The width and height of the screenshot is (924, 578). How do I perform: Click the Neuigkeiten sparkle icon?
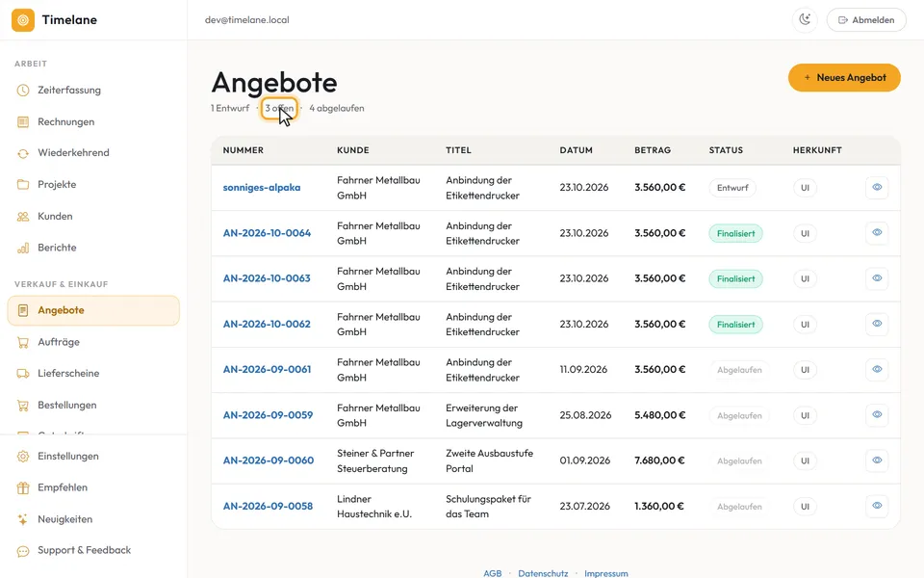click(23, 519)
